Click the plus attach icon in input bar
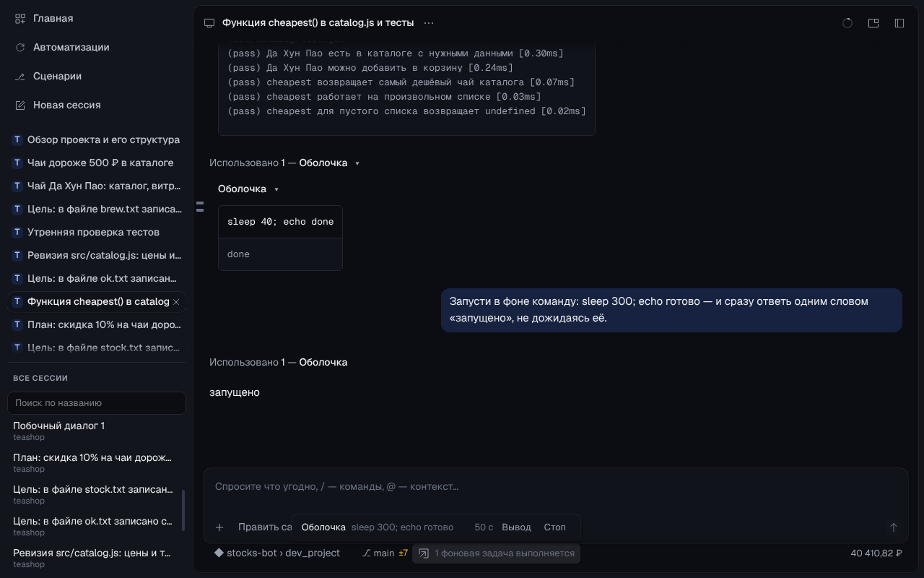Screen dimensions: 924x578 [x=219, y=527]
